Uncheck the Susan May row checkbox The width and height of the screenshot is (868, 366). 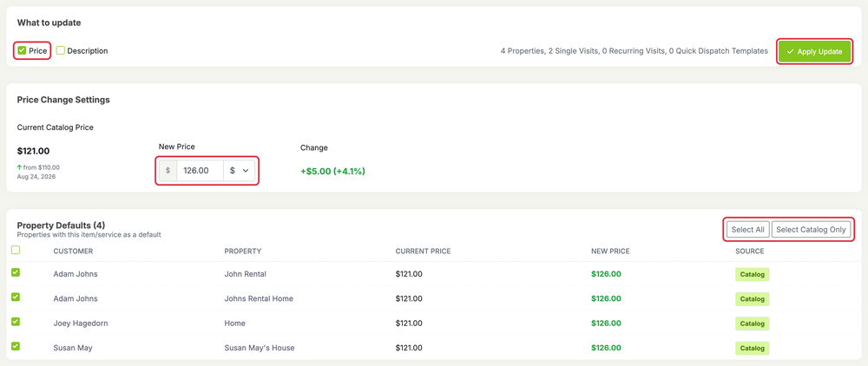tap(16, 346)
